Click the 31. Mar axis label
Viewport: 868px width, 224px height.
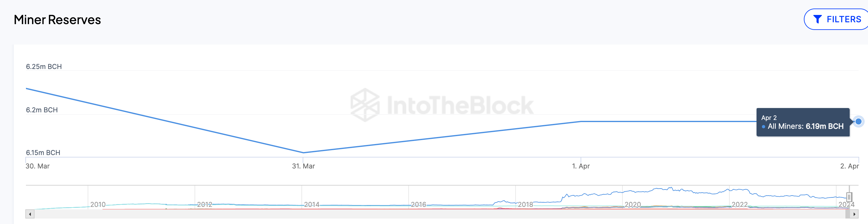tap(303, 166)
